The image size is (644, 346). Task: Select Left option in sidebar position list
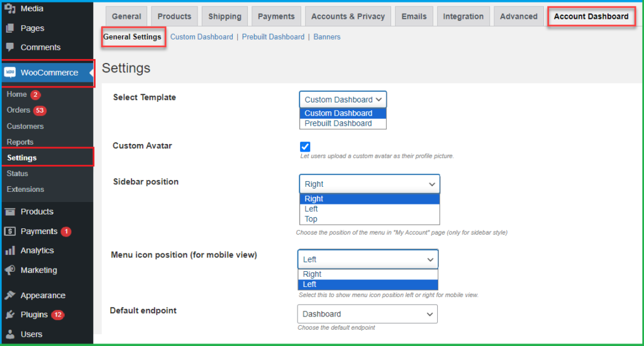[370, 209]
